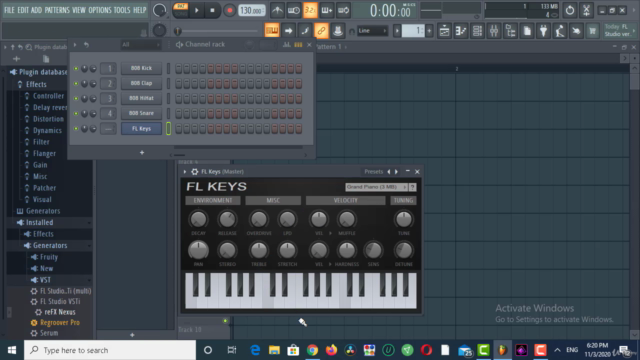Image resolution: width=640 pixels, height=360 pixels.
Task: Open the FL Keys plugin settings gear
Action: tap(195, 172)
